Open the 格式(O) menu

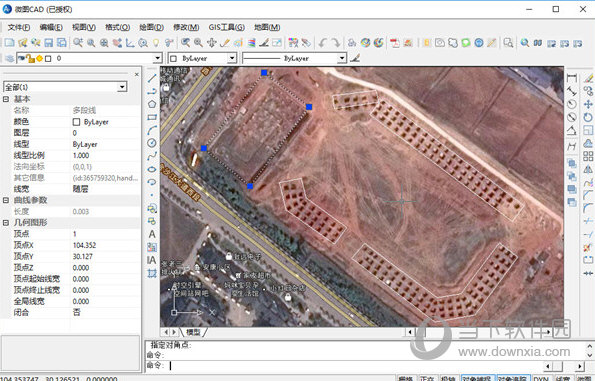(x=117, y=27)
